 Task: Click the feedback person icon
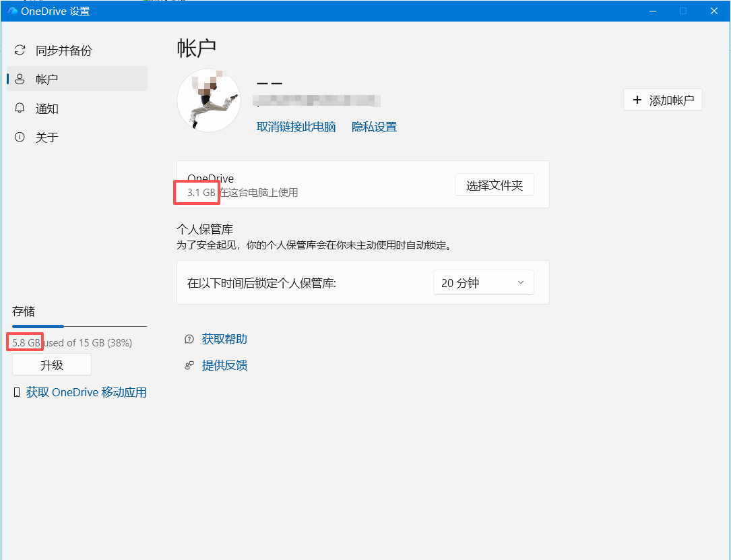point(189,365)
